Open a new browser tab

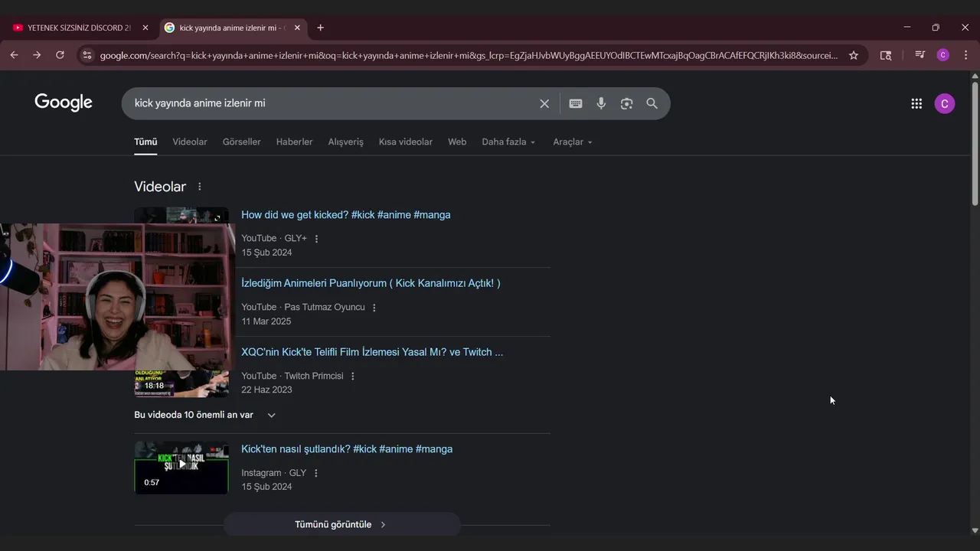(x=320, y=28)
